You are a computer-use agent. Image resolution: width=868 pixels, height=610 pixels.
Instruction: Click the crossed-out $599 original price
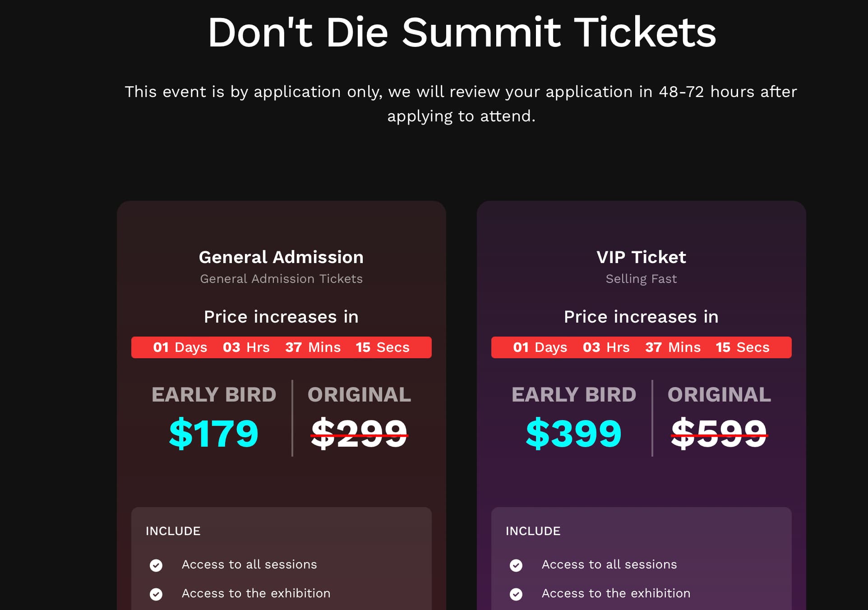pyautogui.click(x=719, y=433)
